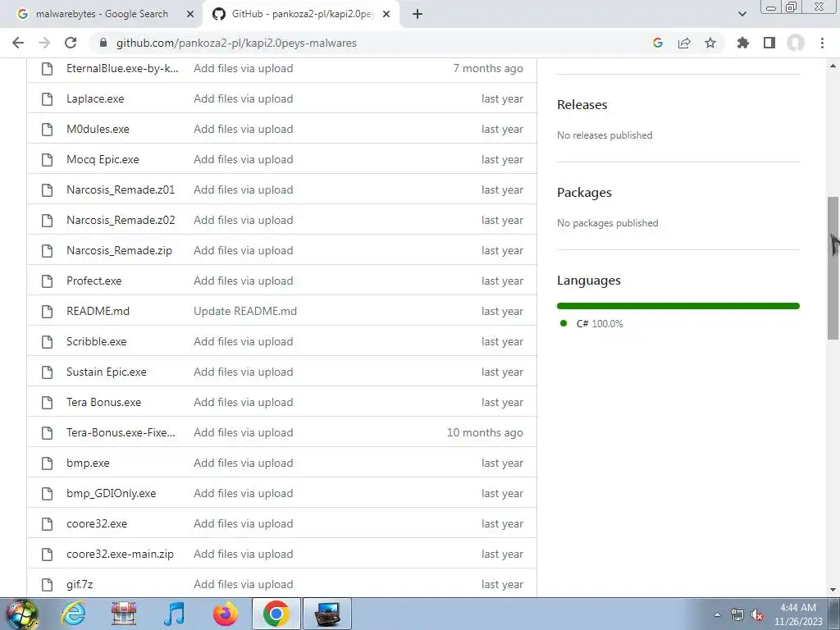Open Narcosis_Remade.z01 file

121,190
